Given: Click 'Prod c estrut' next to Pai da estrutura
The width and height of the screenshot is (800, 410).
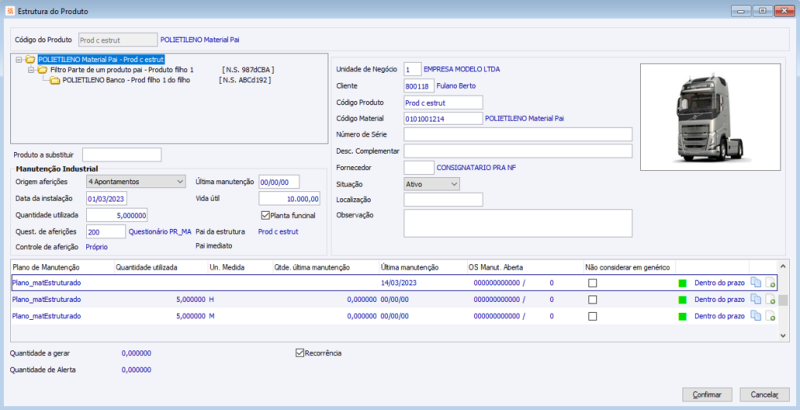Looking at the screenshot, I should [278, 232].
